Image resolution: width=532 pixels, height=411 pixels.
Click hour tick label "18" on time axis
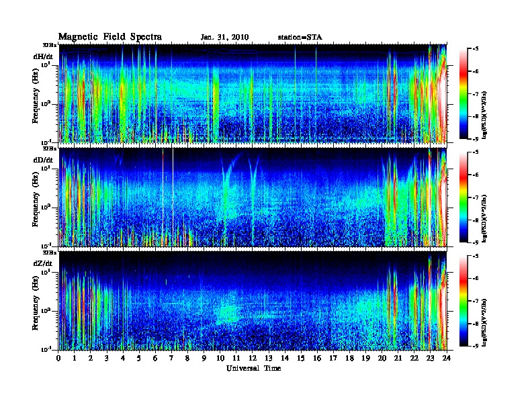(x=349, y=358)
